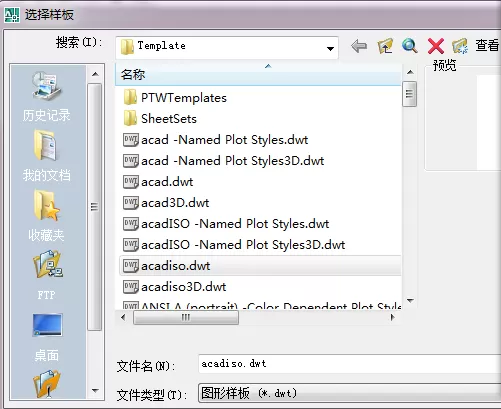Click the file list vertical scrollbar thumb
The height and width of the screenshot is (409, 501).
(410, 94)
